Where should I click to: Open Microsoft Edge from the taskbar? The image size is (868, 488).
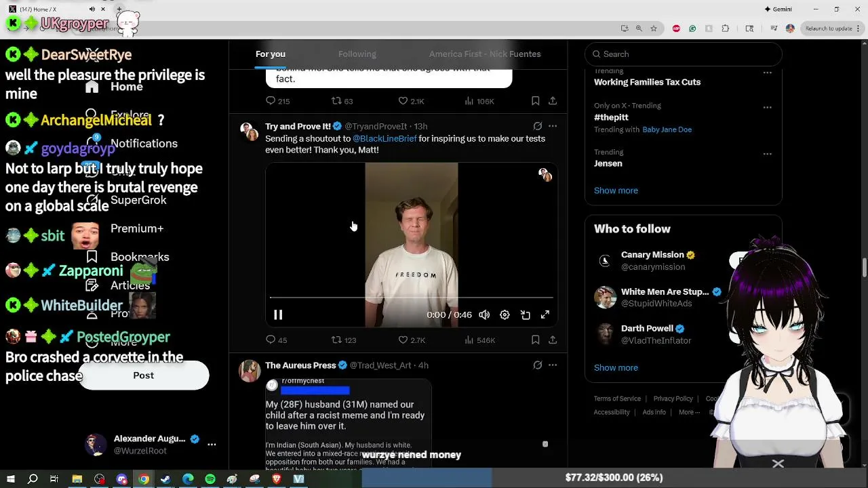coord(188,479)
